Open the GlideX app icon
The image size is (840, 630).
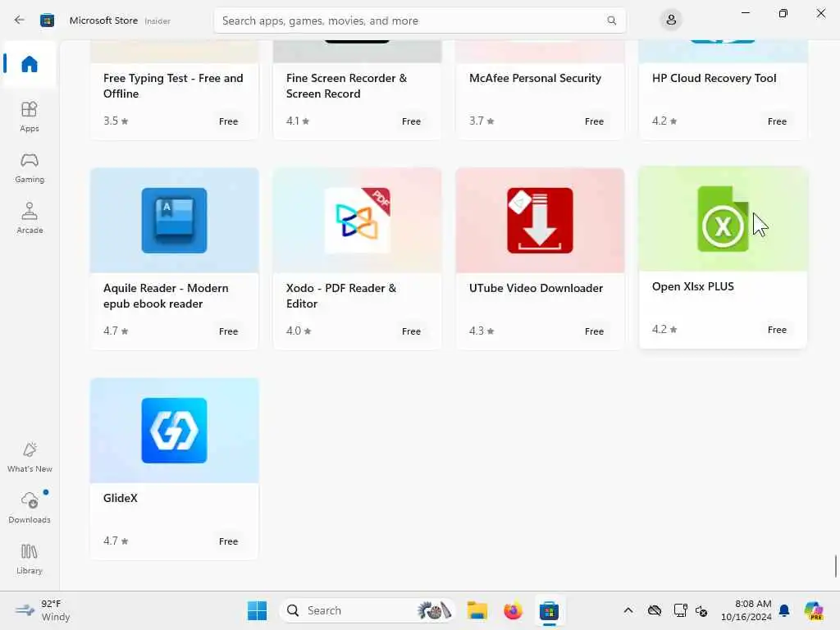click(174, 430)
